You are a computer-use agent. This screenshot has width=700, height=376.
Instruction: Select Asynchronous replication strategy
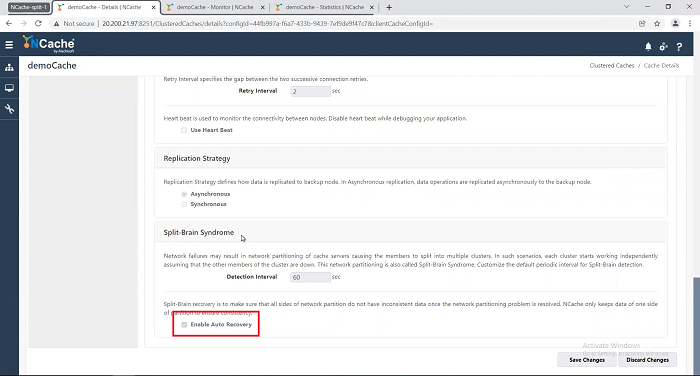point(184,194)
